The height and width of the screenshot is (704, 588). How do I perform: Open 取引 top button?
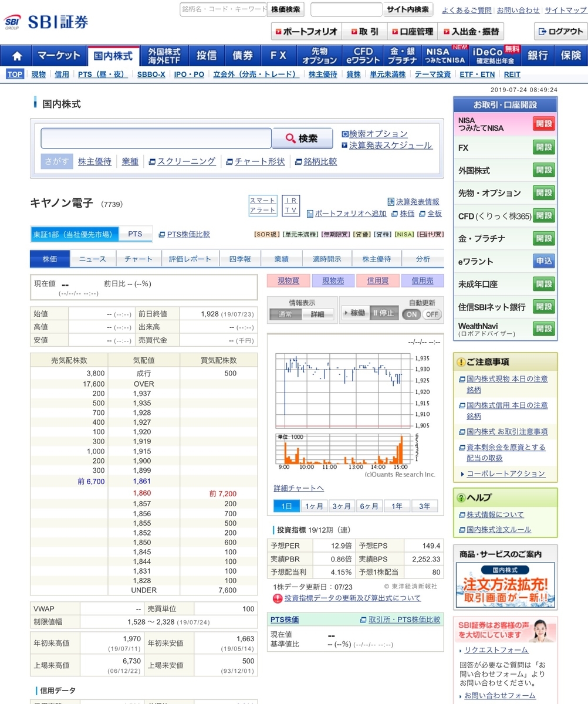pos(364,31)
